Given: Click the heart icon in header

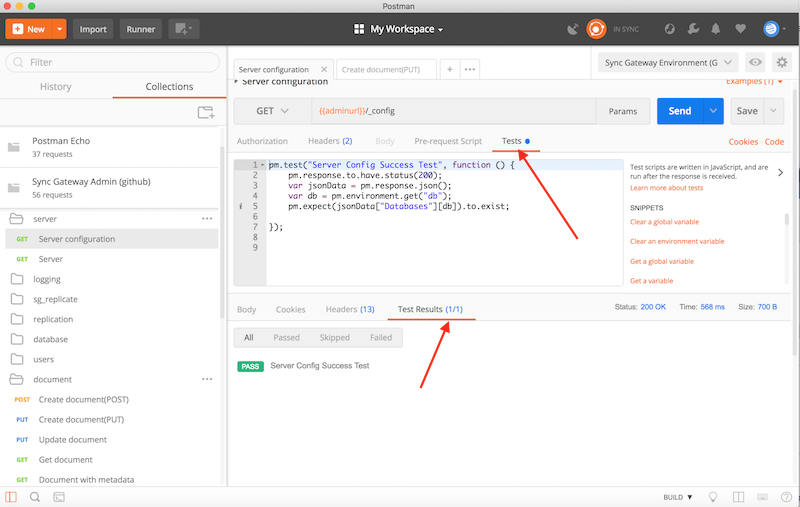Looking at the screenshot, I should coord(740,29).
